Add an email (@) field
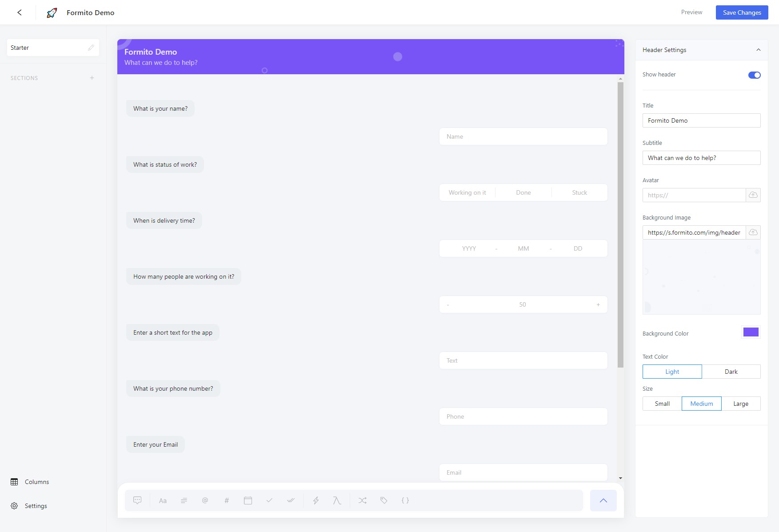The height and width of the screenshot is (532, 779). point(205,500)
